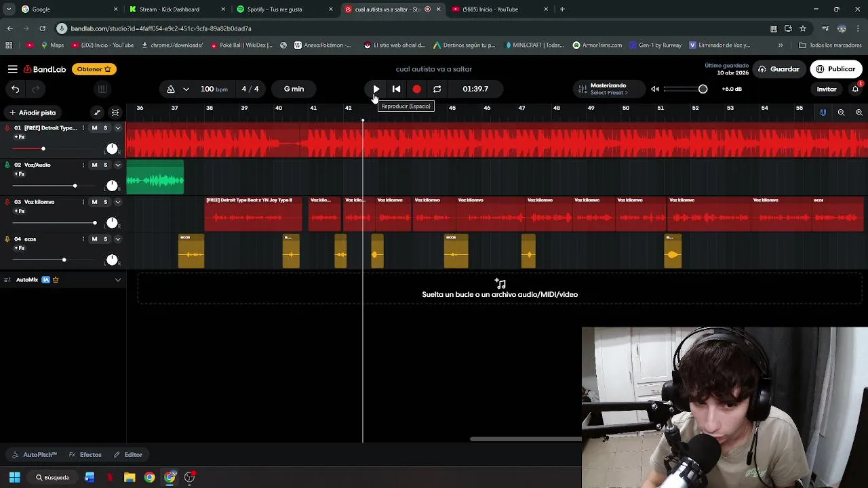Solo track 03 Voz kilomvo
This screenshot has width=868, height=488.
(105, 202)
